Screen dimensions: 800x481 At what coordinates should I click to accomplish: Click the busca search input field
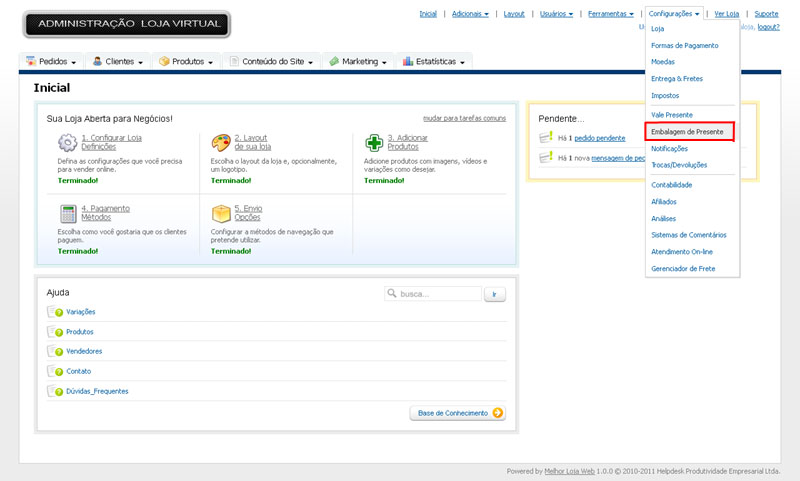click(433, 294)
